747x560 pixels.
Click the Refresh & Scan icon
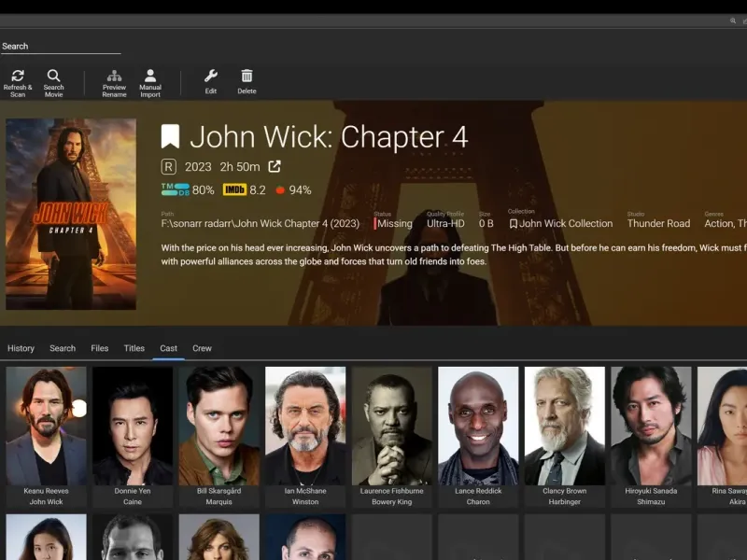18,76
